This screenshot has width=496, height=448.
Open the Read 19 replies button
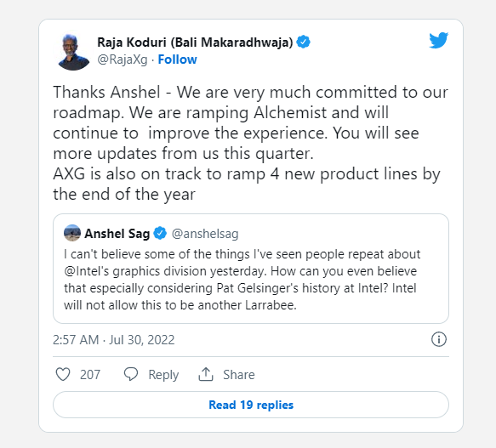click(251, 405)
